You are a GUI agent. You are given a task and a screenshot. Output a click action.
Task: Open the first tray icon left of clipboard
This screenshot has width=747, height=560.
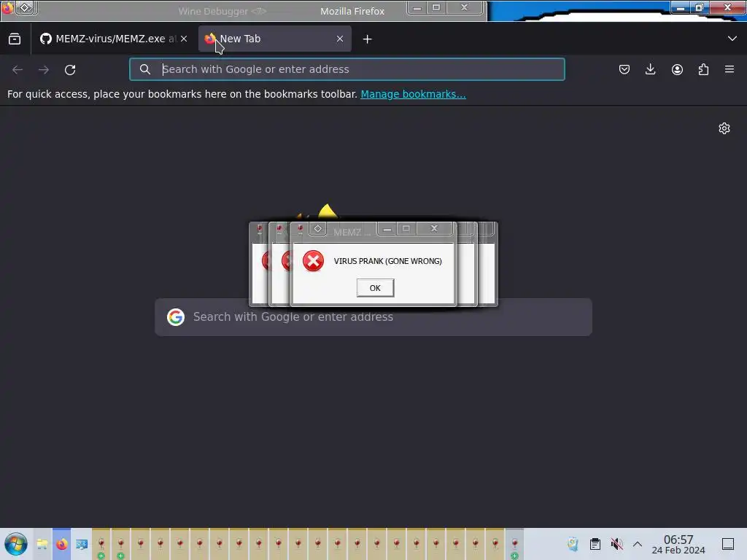tap(573, 544)
